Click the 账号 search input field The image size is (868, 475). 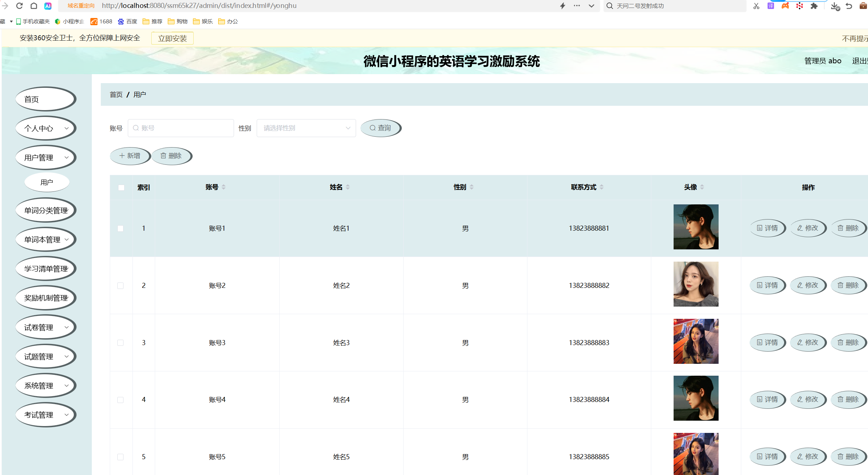(x=181, y=128)
